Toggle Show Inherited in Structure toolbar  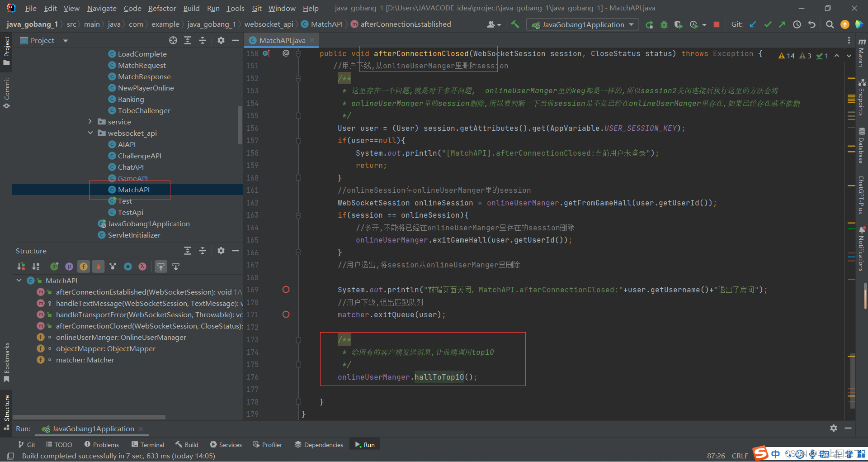tap(54, 267)
